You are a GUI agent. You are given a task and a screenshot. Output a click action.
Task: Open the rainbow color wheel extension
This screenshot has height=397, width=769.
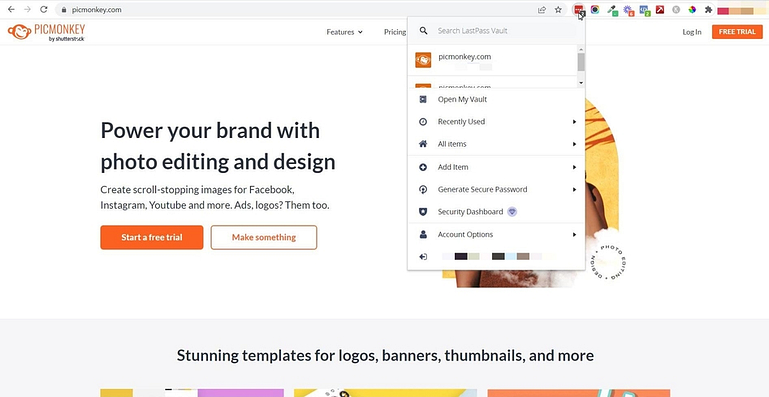[x=692, y=9]
